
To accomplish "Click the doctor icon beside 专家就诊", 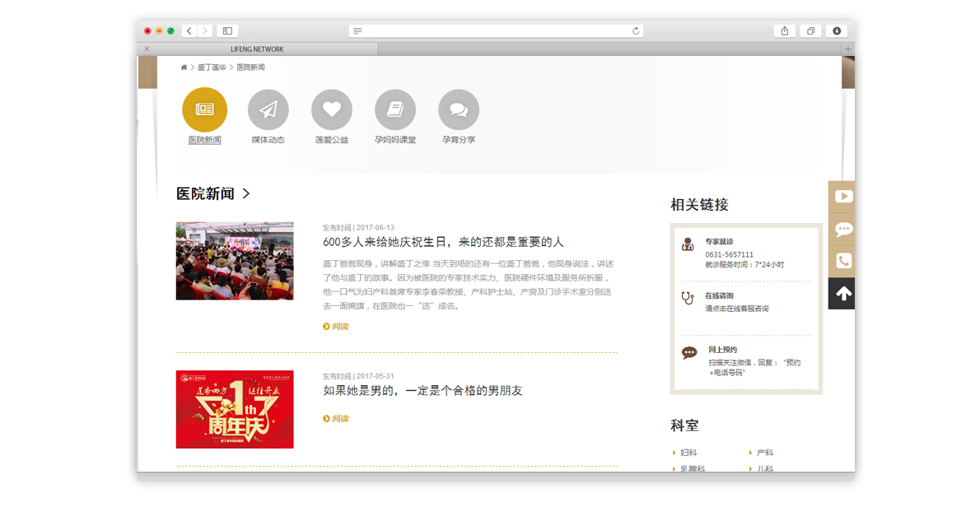I will [688, 244].
